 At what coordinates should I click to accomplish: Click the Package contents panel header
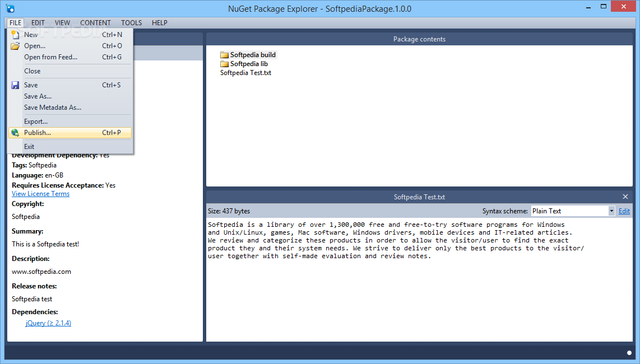point(419,39)
